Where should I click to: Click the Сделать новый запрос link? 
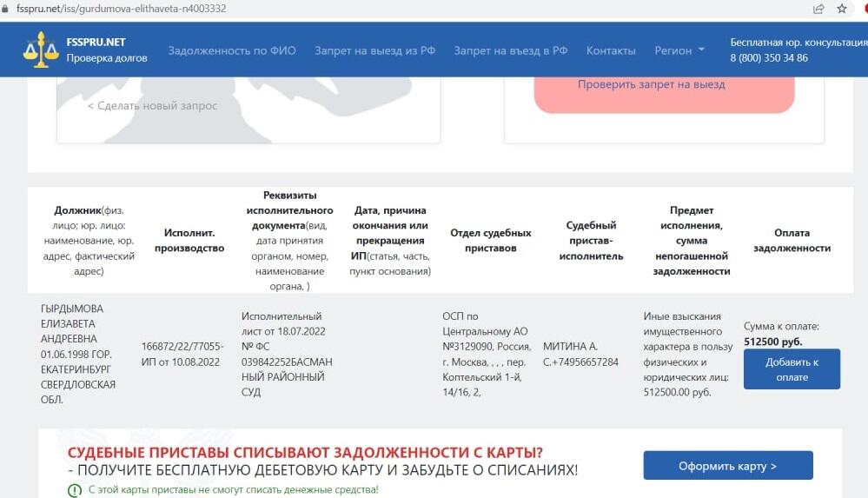(152, 106)
